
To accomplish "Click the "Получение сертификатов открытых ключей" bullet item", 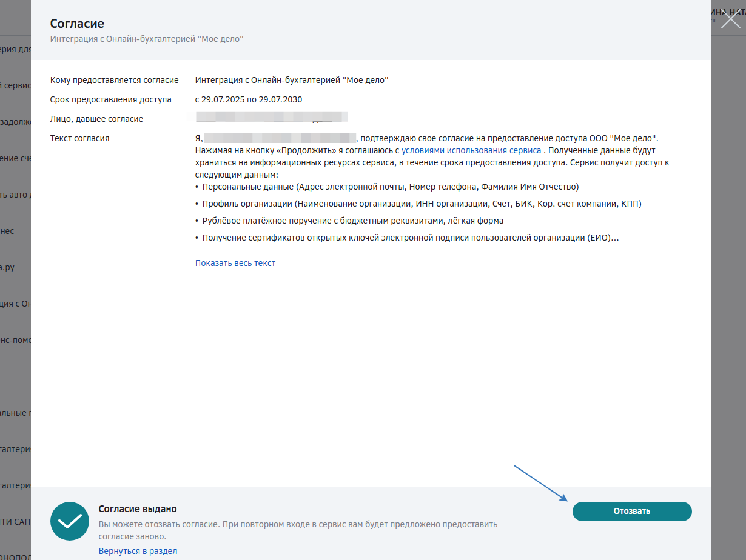I will click(410, 238).
